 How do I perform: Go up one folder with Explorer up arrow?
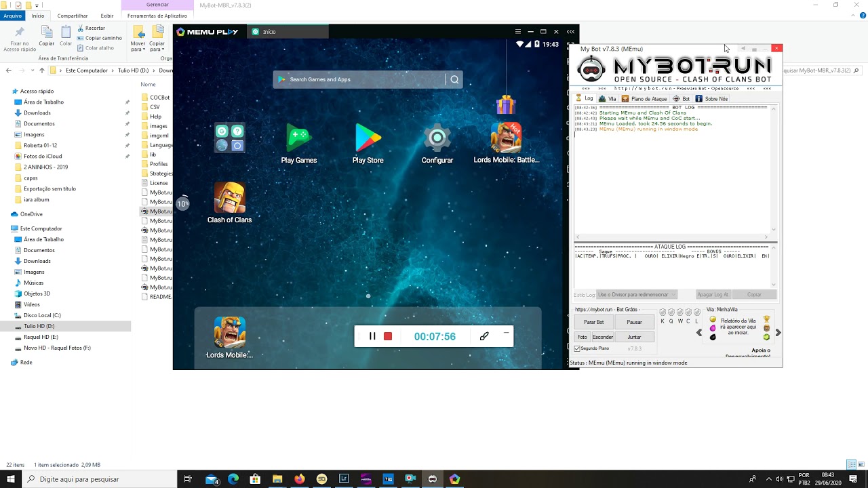pyautogui.click(x=42, y=70)
